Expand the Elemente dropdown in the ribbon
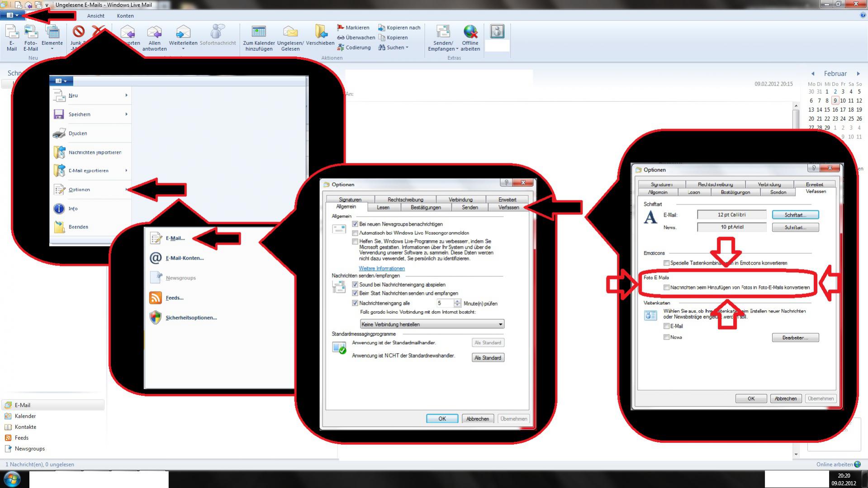This screenshot has width=868, height=488. click(52, 49)
